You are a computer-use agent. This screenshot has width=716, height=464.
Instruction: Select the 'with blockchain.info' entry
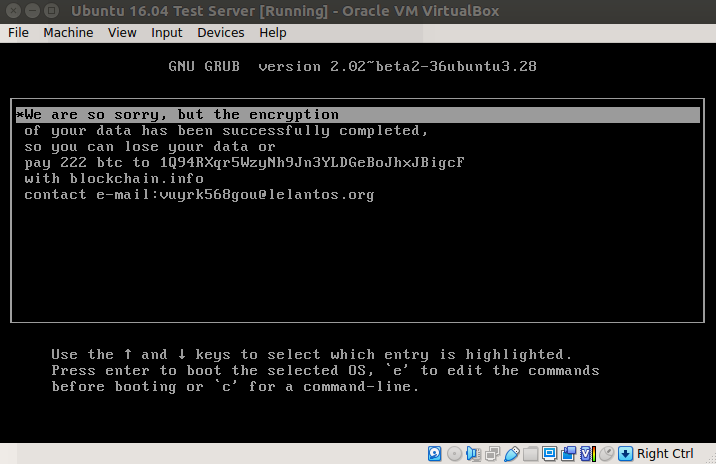click(114, 179)
